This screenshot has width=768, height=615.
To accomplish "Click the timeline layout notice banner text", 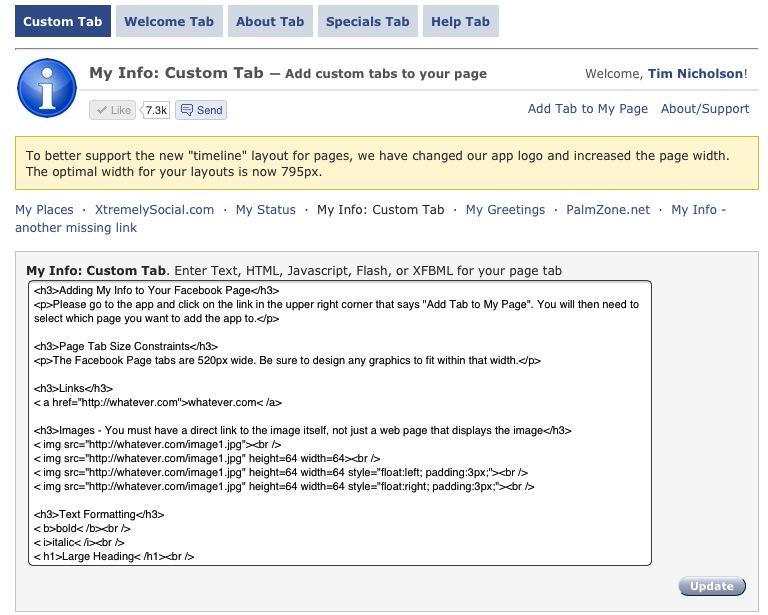I will (x=378, y=164).
